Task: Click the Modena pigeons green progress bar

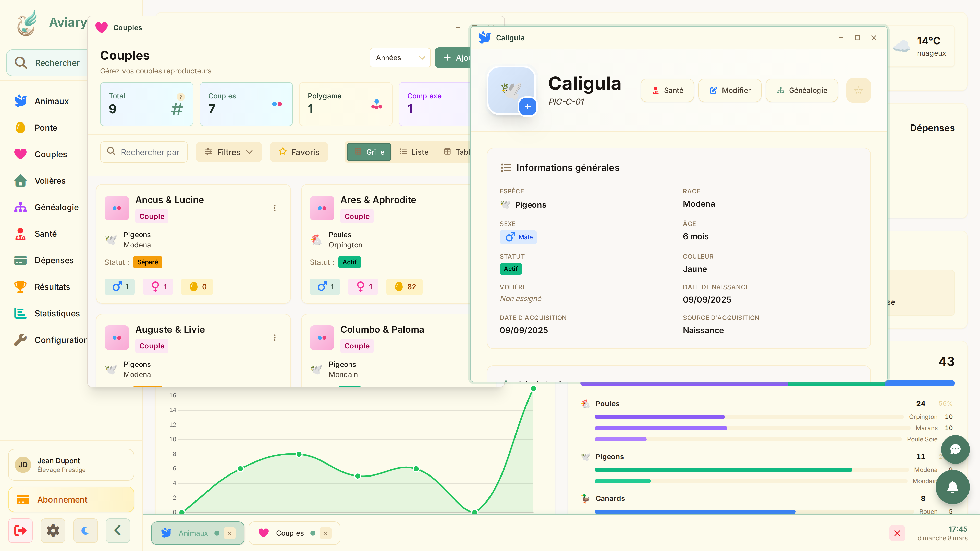Action: pyautogui.click(x=723, y=470)
